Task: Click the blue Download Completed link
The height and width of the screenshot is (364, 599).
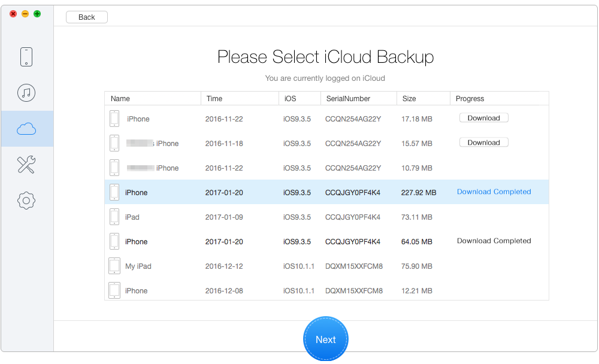Action: [494, 192]
